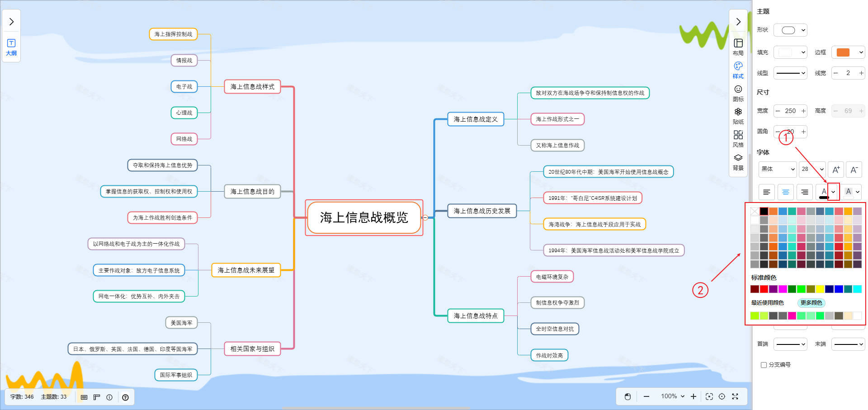Enable the 分支编号 branch numbering checkbox
The image size is (868, 410).
coord(764,365)
